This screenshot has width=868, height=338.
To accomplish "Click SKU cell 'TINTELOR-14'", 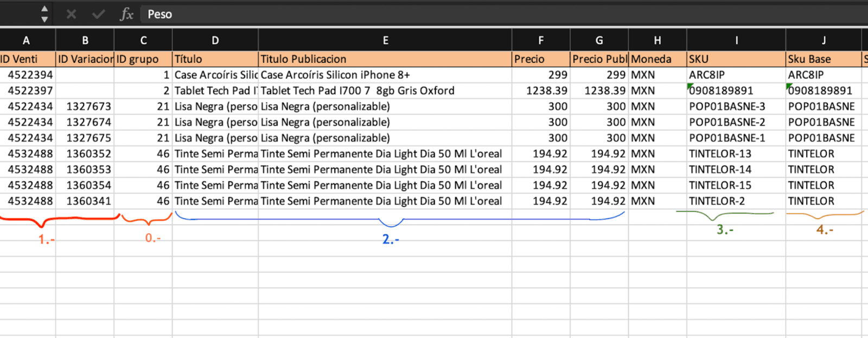I will tap(736, 169).
